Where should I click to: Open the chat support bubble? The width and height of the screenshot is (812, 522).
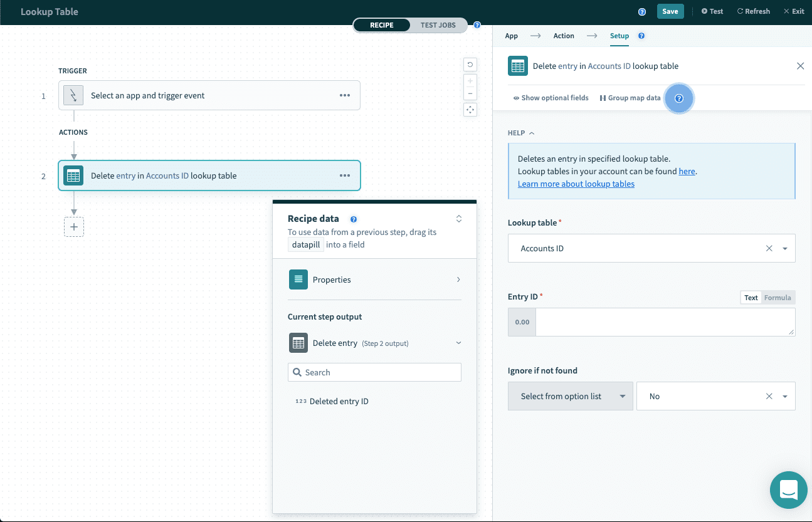pyautogui.click(x=788, y=490)
